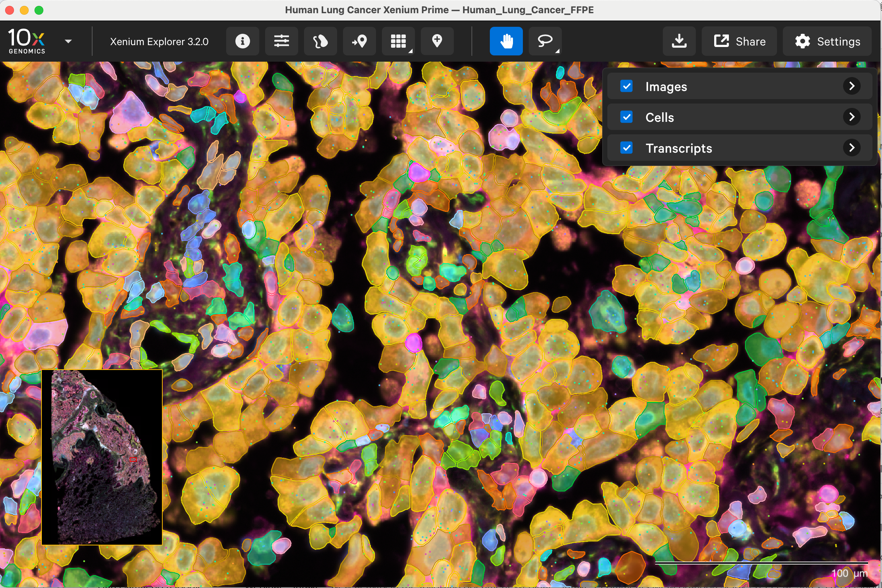
Task: Open the go-to-location tool
Action: tap(359, 41)
